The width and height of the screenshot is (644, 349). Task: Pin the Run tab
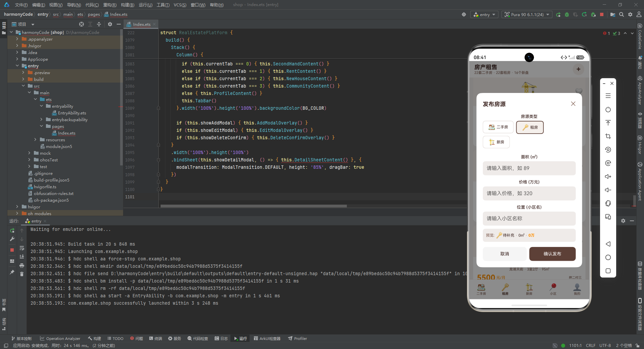[x=12, y=272]
